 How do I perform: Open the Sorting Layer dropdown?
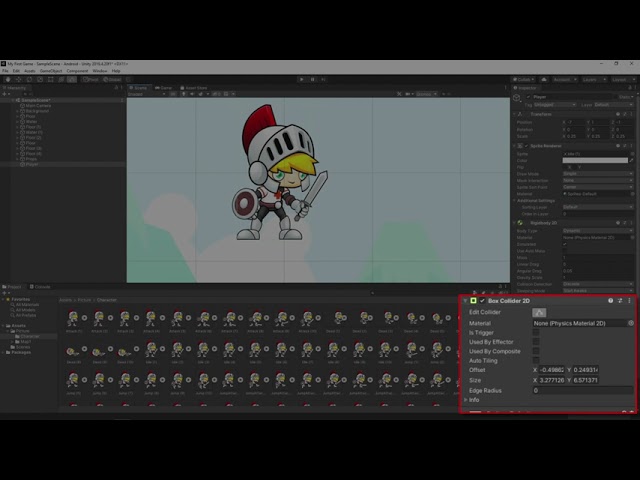tap(598, 207)
